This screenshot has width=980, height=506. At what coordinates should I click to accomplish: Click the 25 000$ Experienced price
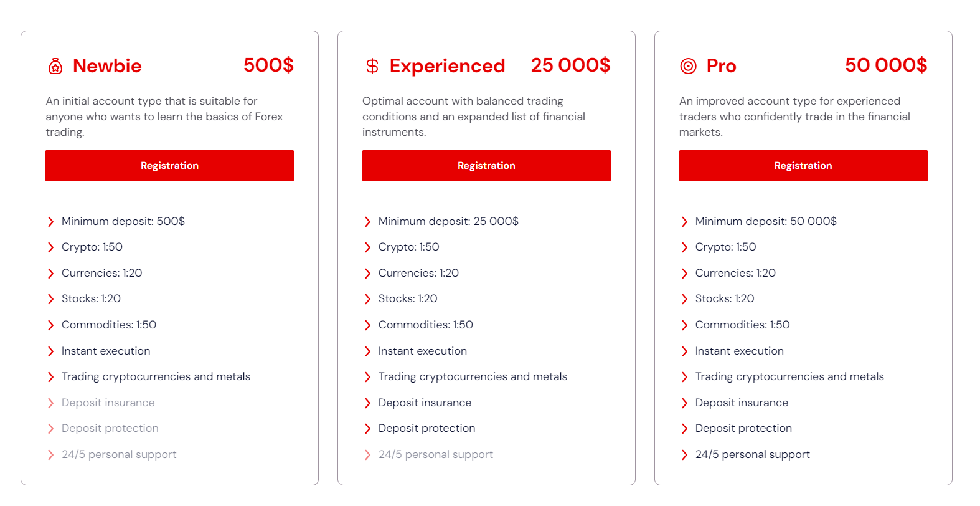pyautogui.click(x=570, y=65)
